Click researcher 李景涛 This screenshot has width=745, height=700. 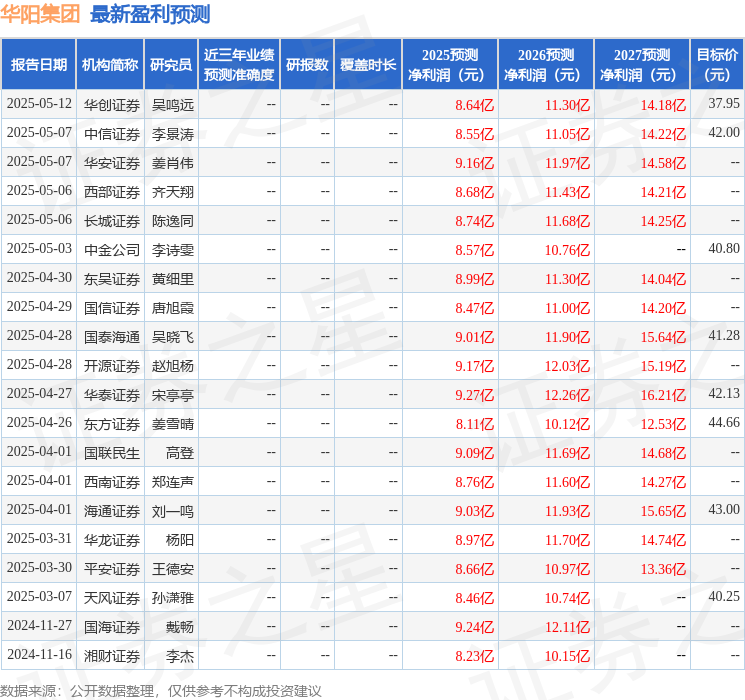tap(172, 134)
